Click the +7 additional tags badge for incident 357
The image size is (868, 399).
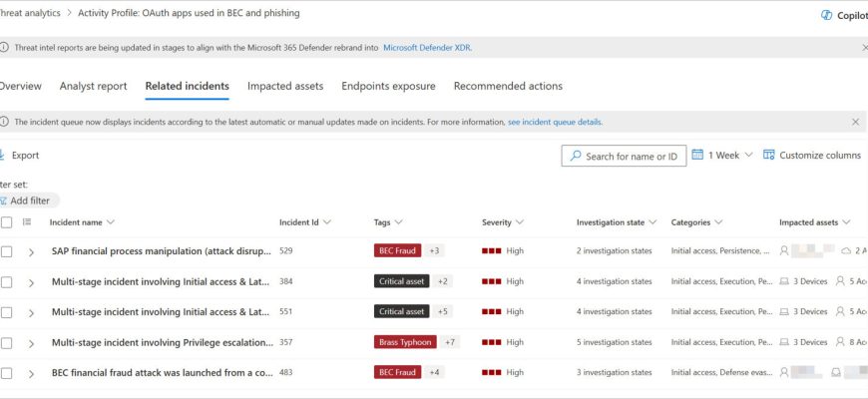click(x=450, y=342)
